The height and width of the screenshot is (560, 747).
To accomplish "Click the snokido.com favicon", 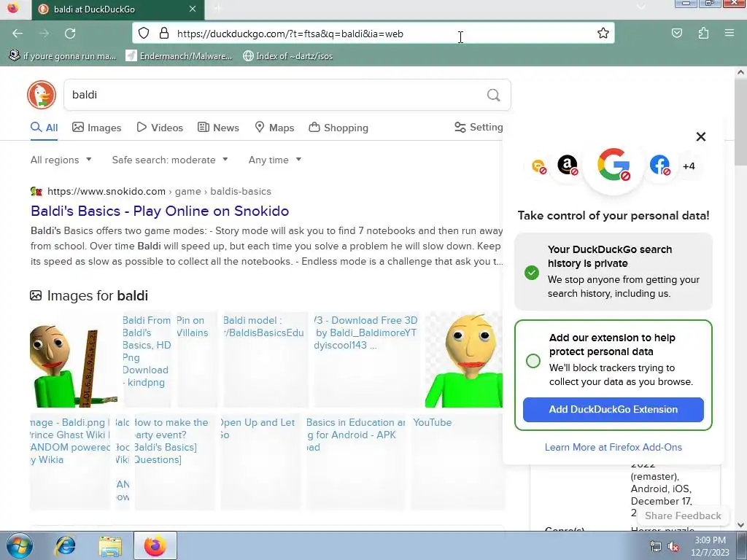I will click(x=36, y=192).
